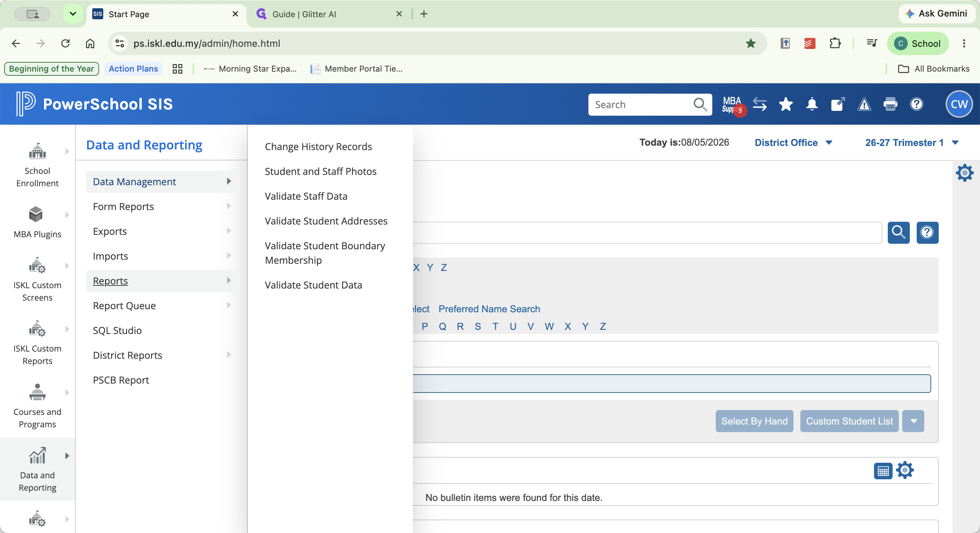
Task: Select Validate Student Boundary Membership
Action: coord(325,253)
